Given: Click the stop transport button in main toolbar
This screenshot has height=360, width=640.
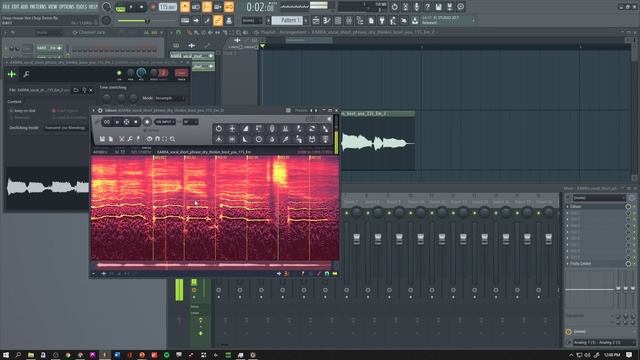Looking at the screenshot, I should coord(142,7).
